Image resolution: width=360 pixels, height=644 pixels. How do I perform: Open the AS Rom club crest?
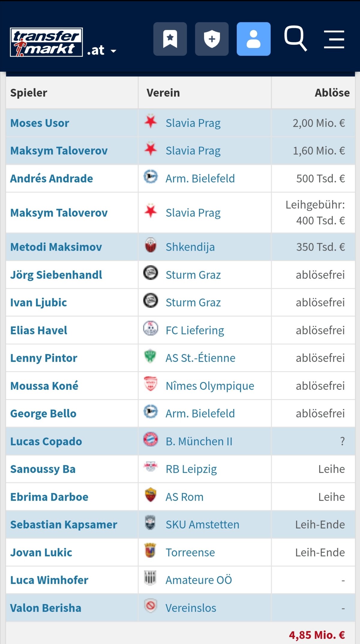coord(151,495)
